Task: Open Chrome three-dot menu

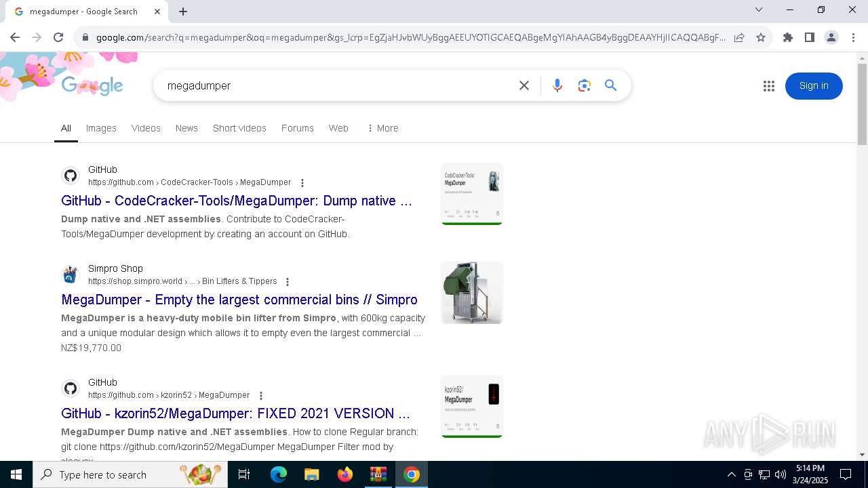Action: [853, 37]
